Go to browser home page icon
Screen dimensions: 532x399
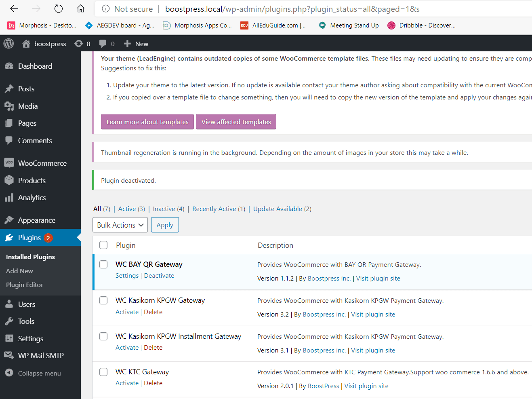[x=81, y=8]
